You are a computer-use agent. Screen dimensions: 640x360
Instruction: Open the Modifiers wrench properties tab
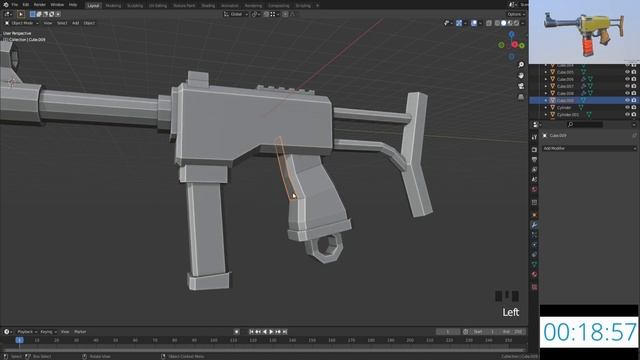534,225
